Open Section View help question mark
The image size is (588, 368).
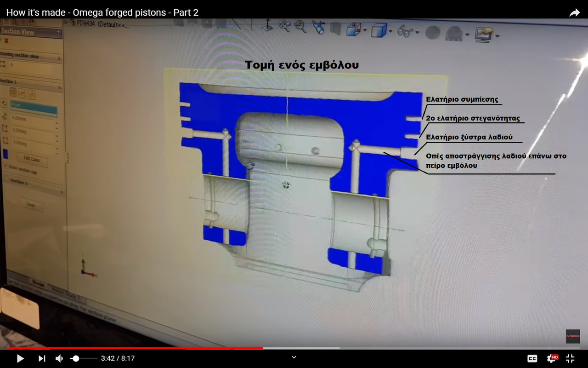tap(58, 33)
